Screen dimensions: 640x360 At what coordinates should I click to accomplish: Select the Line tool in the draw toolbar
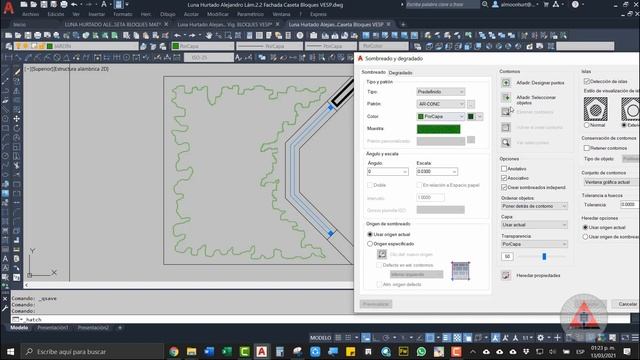coord(6,72)
